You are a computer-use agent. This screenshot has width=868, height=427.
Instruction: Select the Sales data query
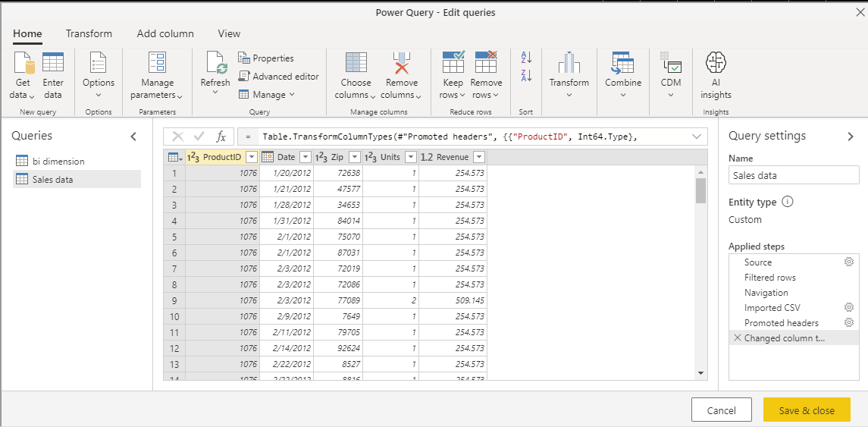tap(77, 179)
